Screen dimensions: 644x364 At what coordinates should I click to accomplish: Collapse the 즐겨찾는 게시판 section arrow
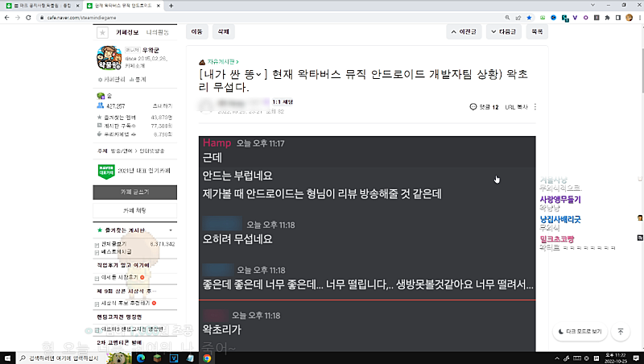coord(171,230)
